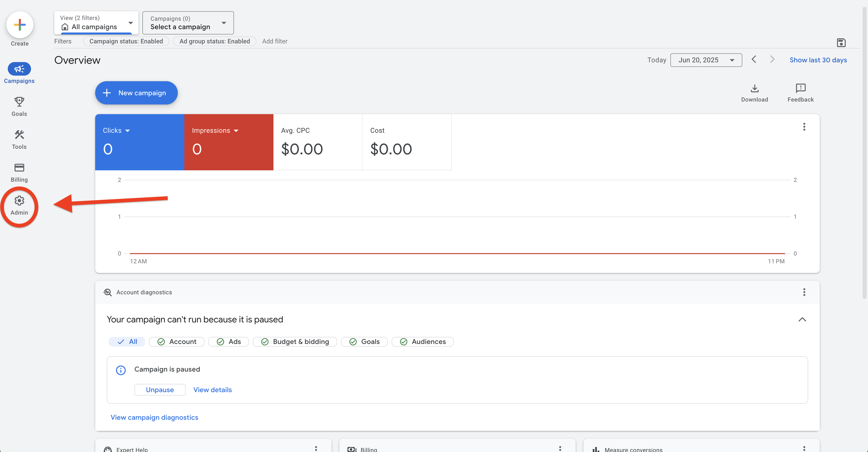Open the Admin settings gear icon

tap(19, 200)
